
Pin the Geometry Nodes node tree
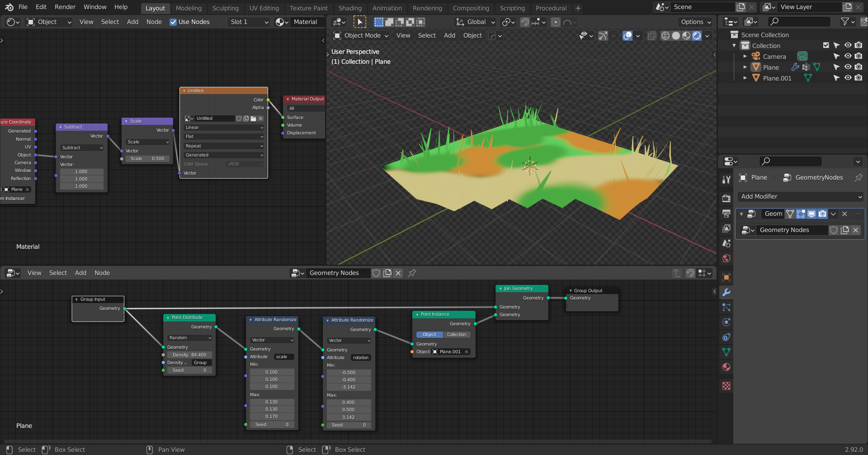click(x=412, y=273)
